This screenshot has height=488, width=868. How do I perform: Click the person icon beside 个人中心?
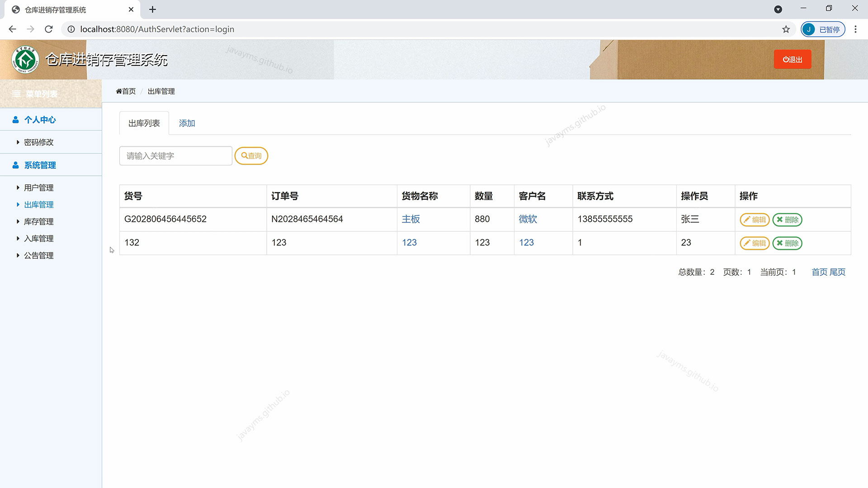pos(15,119)
